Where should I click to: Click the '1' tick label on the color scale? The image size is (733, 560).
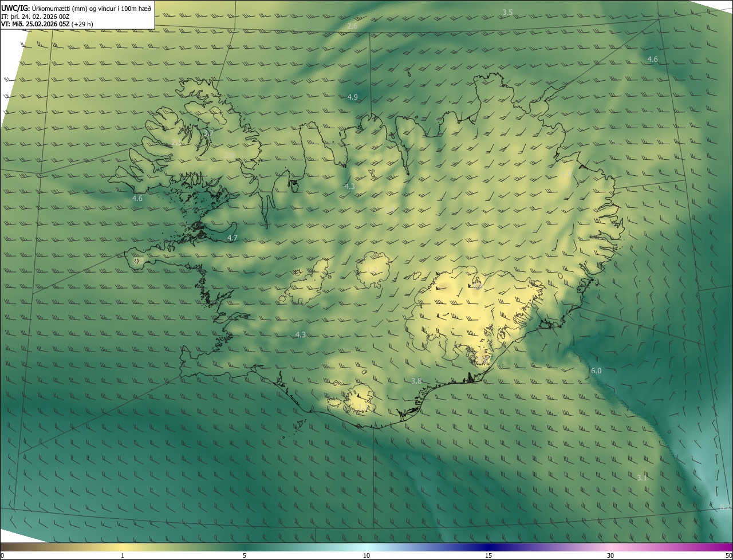click(123, 555)
